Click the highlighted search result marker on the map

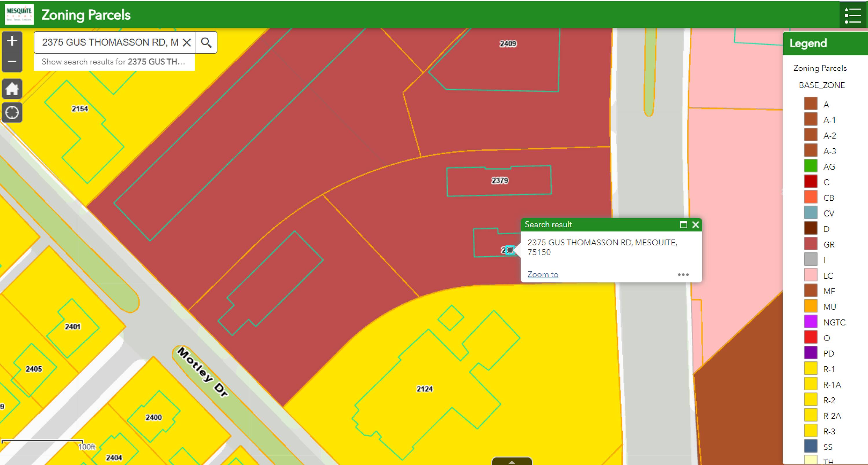510,250
